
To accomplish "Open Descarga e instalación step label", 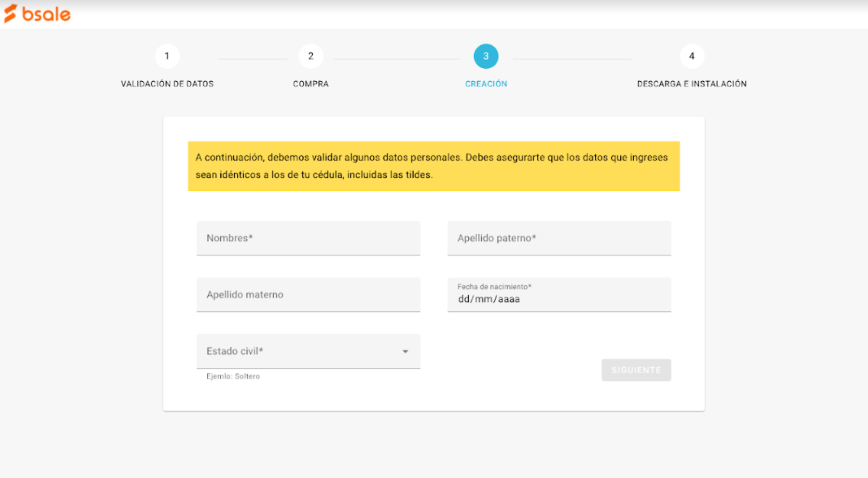I will click(x=691, y=83).
